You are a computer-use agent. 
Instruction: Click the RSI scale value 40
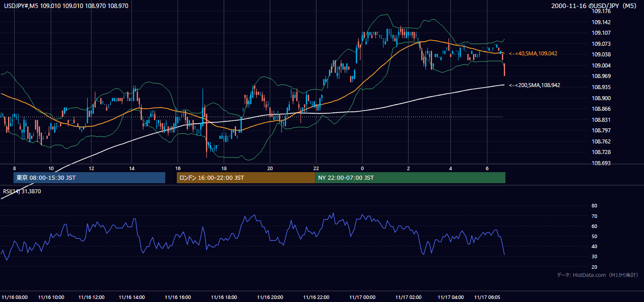tap(594, 246)
